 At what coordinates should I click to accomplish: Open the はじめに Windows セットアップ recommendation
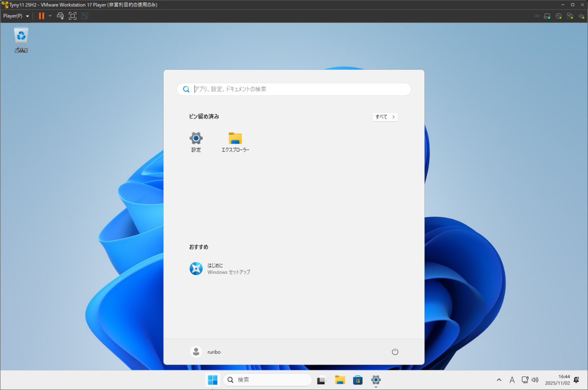220,268
